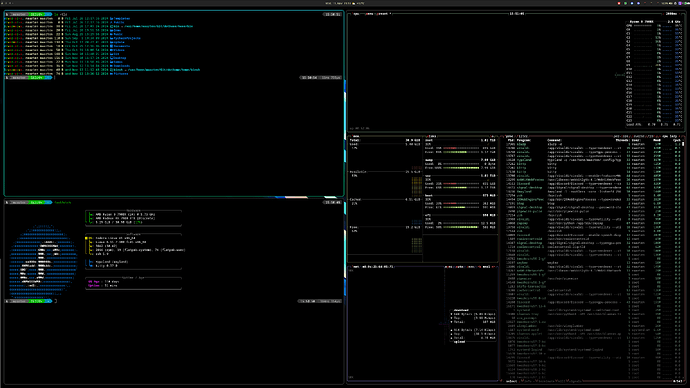
Task: Toggle zero in the btop net box
Action: tap(470, 267)
